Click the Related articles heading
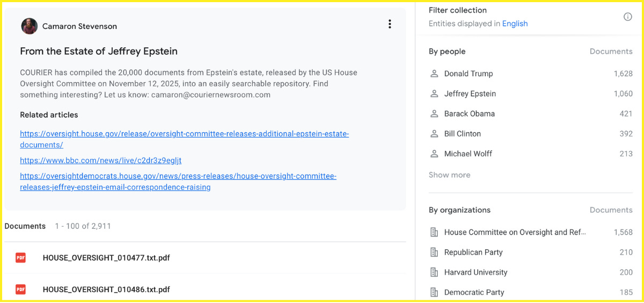The width and height of the screenshot is (644, 303). (x=49, y=115)
